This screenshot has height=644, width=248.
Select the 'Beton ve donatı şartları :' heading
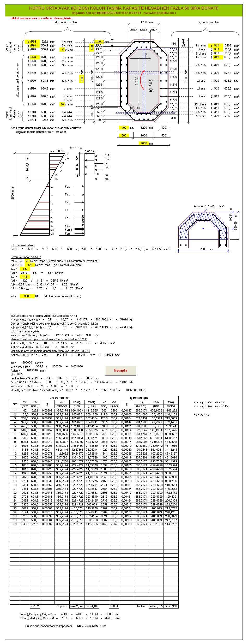click(26, 257)
